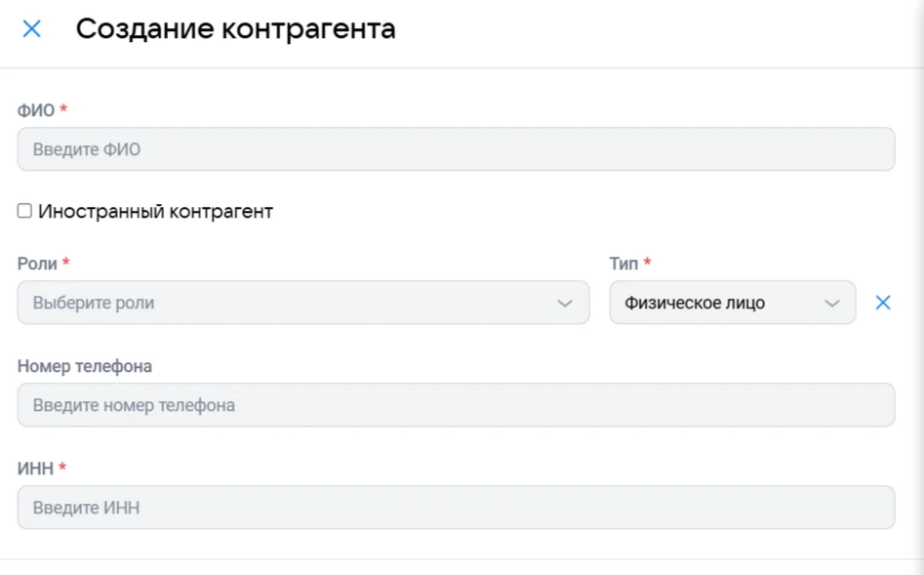Click the red asterisk next to ИНН
Viewport: 924px width, 575px height.
point(62,468)
